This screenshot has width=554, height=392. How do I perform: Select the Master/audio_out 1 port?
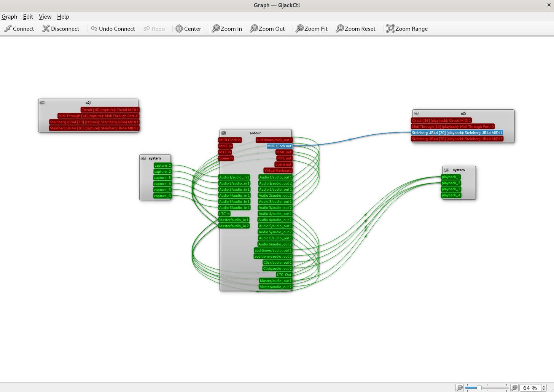pyautogui.click(x=275, y=280)
